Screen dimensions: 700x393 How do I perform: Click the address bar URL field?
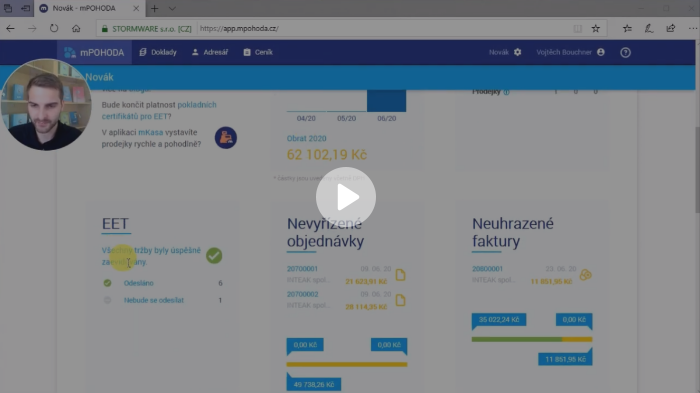click(x=384, y=28)
